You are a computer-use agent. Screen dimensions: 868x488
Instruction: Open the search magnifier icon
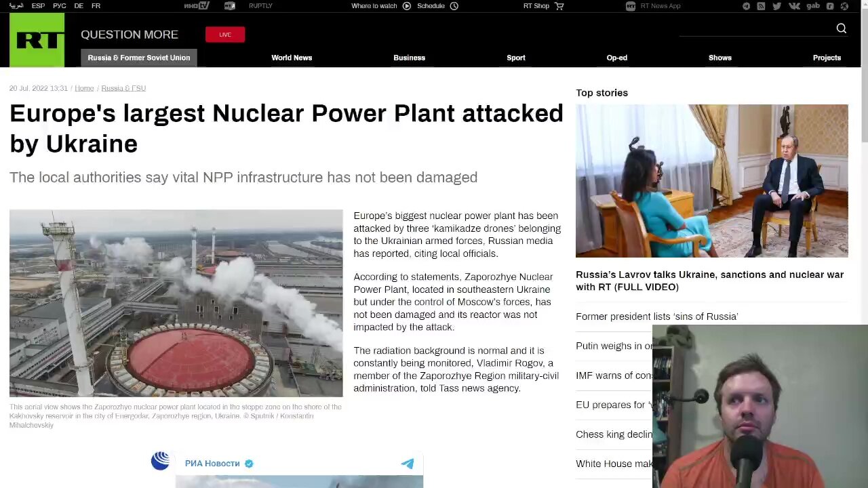[x=841, y=28]
